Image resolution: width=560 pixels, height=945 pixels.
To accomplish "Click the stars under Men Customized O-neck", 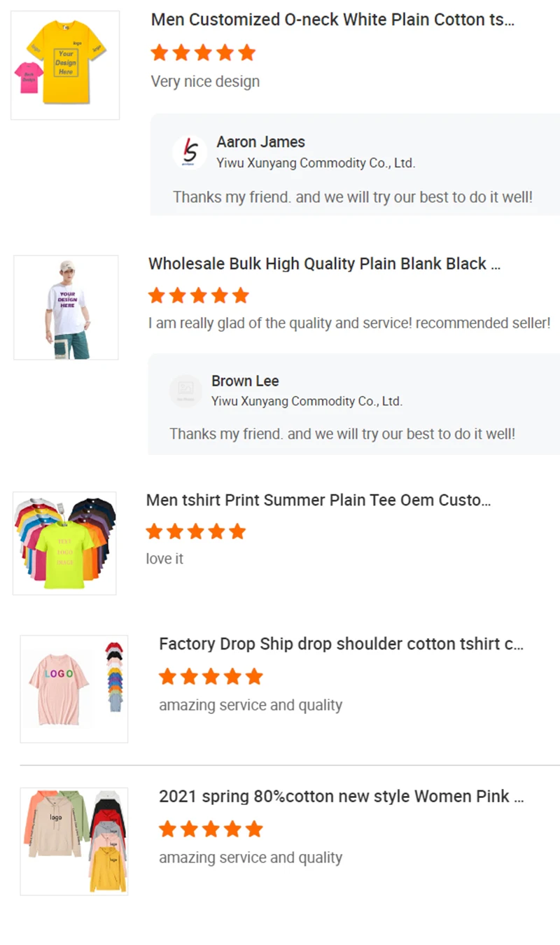I will click(203, 52).
